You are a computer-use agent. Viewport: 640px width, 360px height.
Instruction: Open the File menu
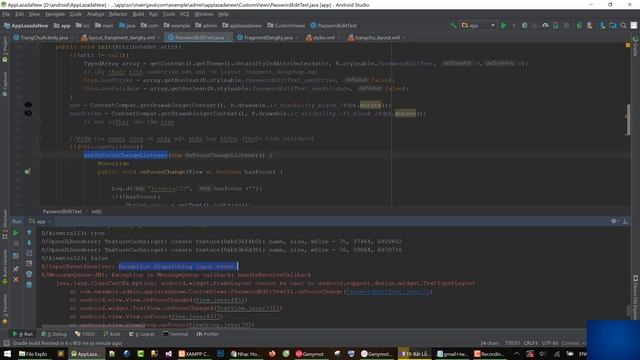[6, 14]
